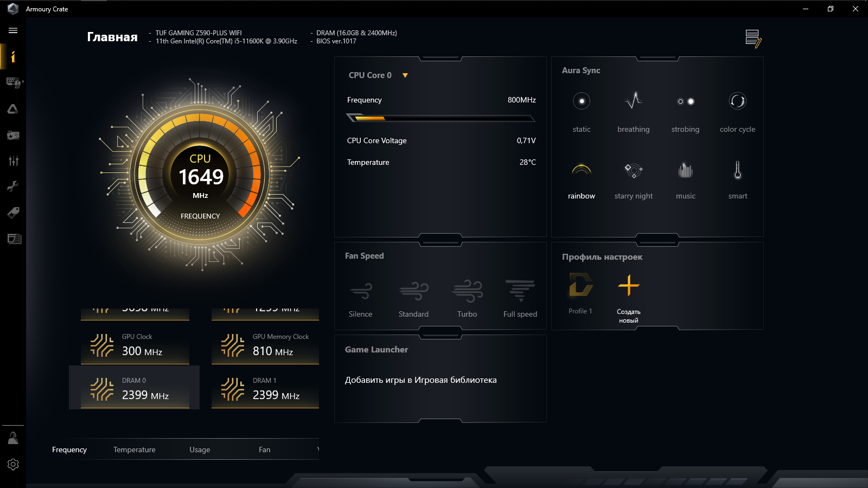The width and height of the screenshot is (868, 488).
Task: Open the user account icon at sidebar bottom
Action: click(13, 438)
